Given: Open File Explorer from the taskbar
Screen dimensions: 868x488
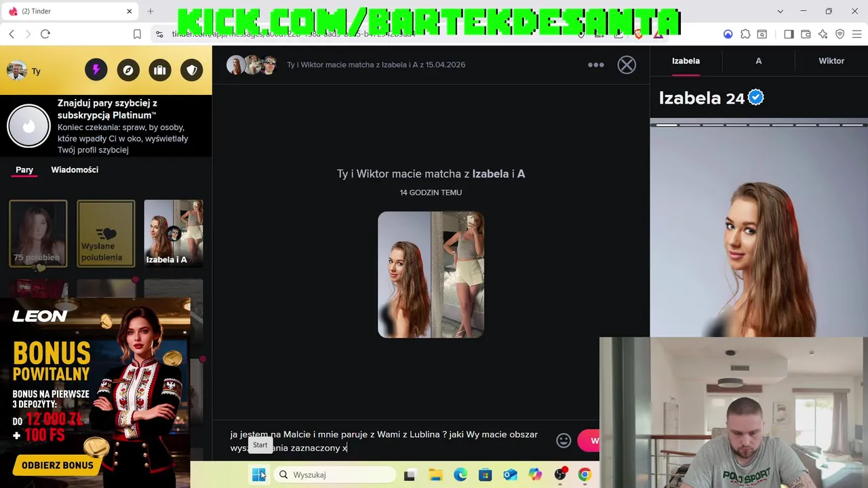Looking at the screenshot, I should (x=435, y=475).
